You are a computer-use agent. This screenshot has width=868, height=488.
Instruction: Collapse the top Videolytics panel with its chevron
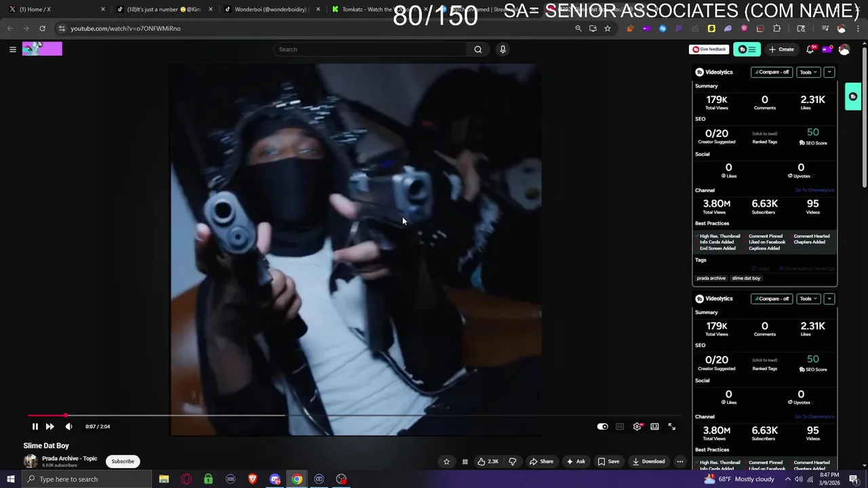pyautogui.click(x=829, y=72)
